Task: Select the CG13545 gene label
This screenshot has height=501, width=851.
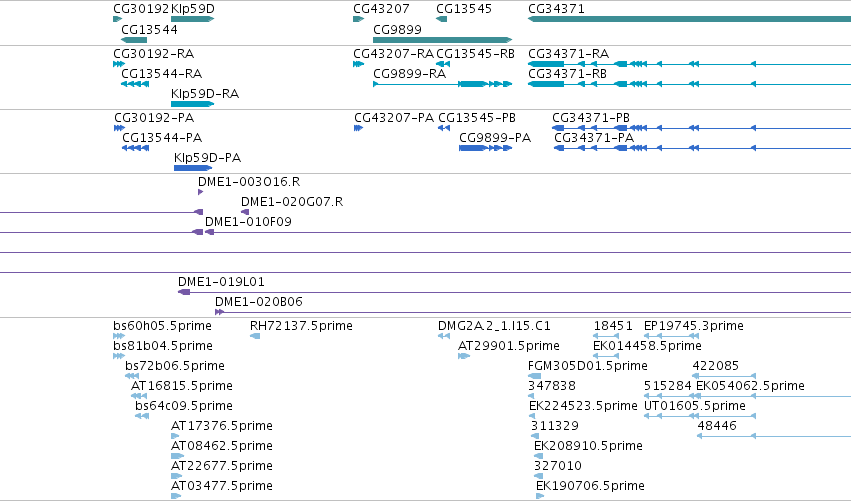Action: pyautogui.click(x=464, y=9)
